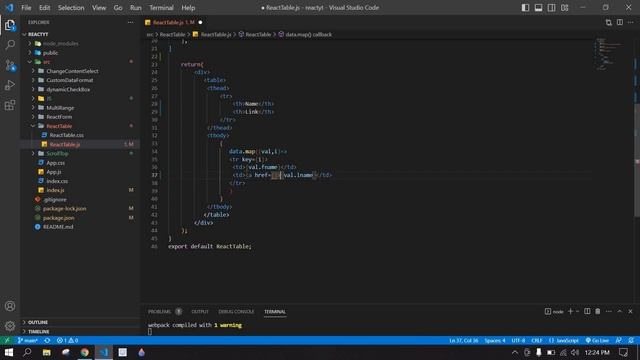Expand the CustomDataFormat folder
The width and height of the screenshot is (640, 360).
point(69,80)
